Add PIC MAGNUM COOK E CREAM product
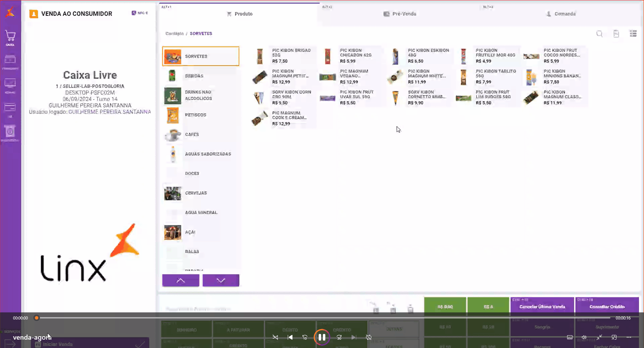 (x=284, y=118)
